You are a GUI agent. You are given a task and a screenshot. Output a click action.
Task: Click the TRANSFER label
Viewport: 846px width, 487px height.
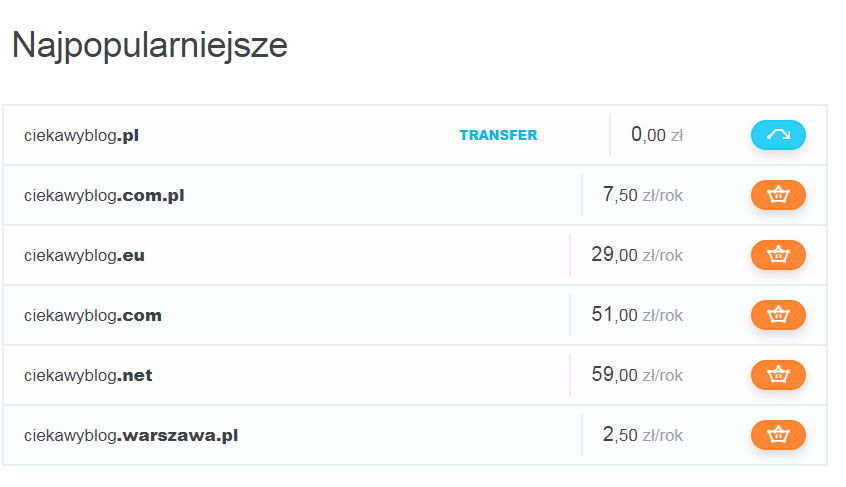[x=498, y=135]
